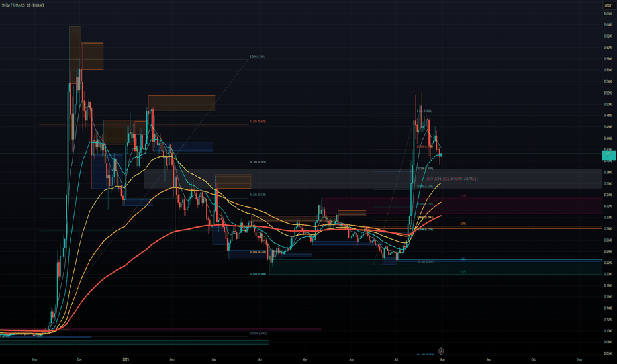Click the 0.5000 price axis label
Image resolution: width=617 pixels, height=364 pixels.
608,105
